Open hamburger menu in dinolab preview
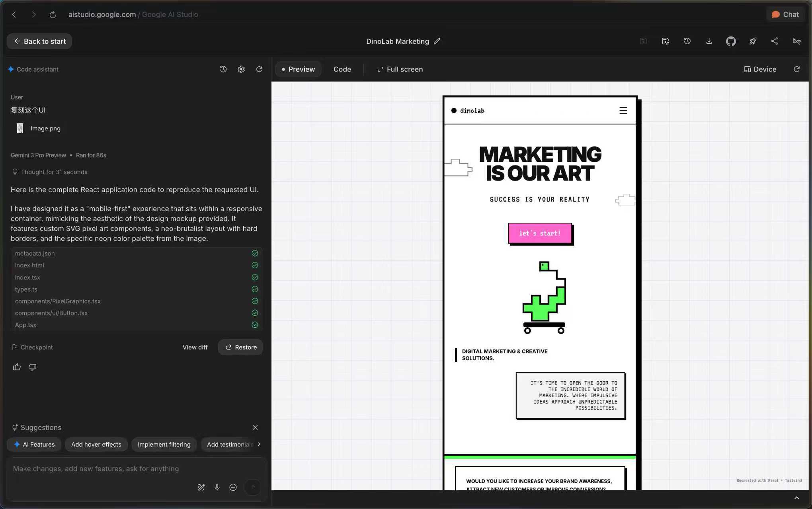 tap(623, 111)
